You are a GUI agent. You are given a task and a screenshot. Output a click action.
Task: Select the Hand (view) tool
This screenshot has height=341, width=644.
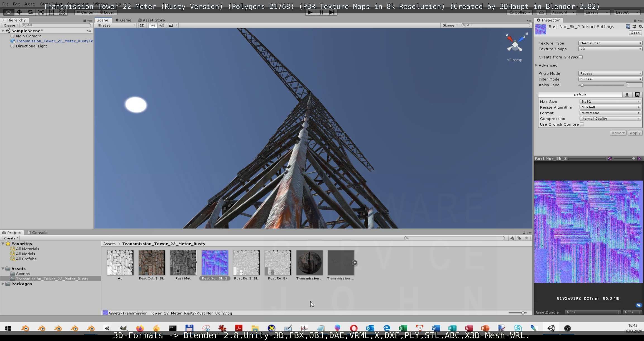[x=8, y=12]
